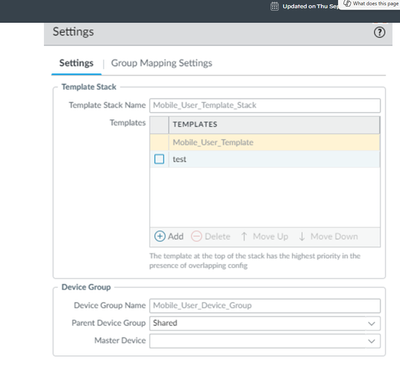Click the Add plus icon under Templates
This screenshot has width=400, height=369.
[160, 236]
